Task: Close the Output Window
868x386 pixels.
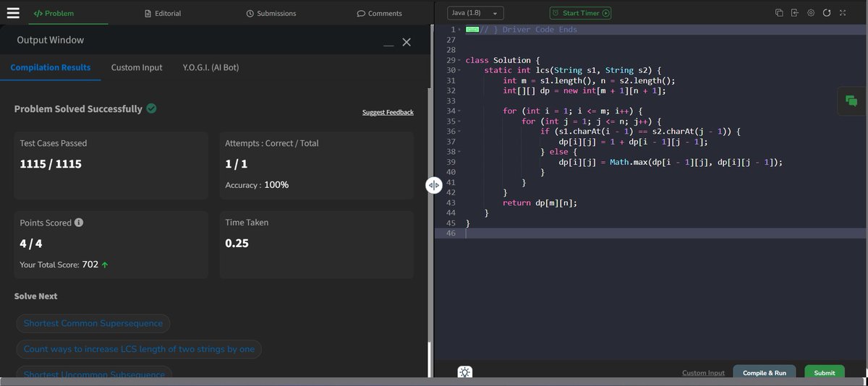Action: coord(407,43)
